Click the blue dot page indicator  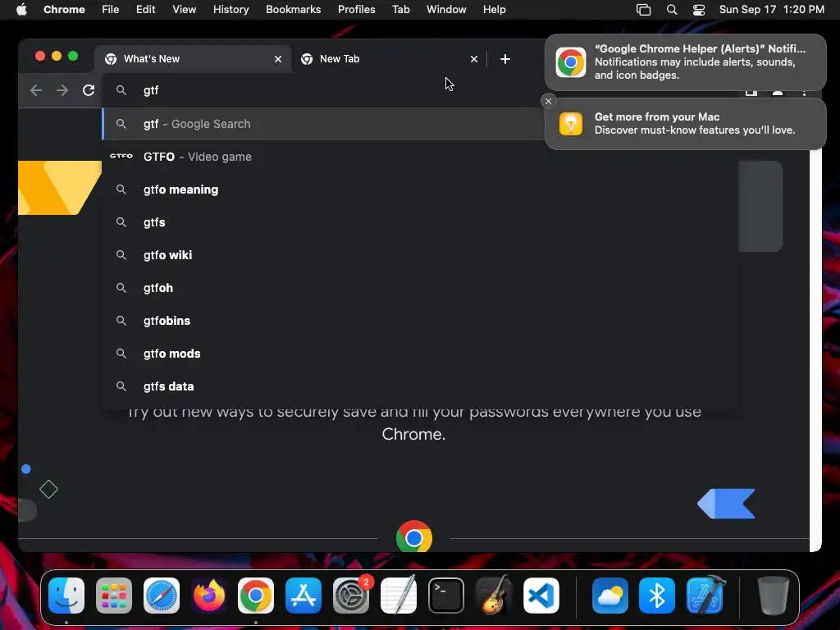pos(25,469)
